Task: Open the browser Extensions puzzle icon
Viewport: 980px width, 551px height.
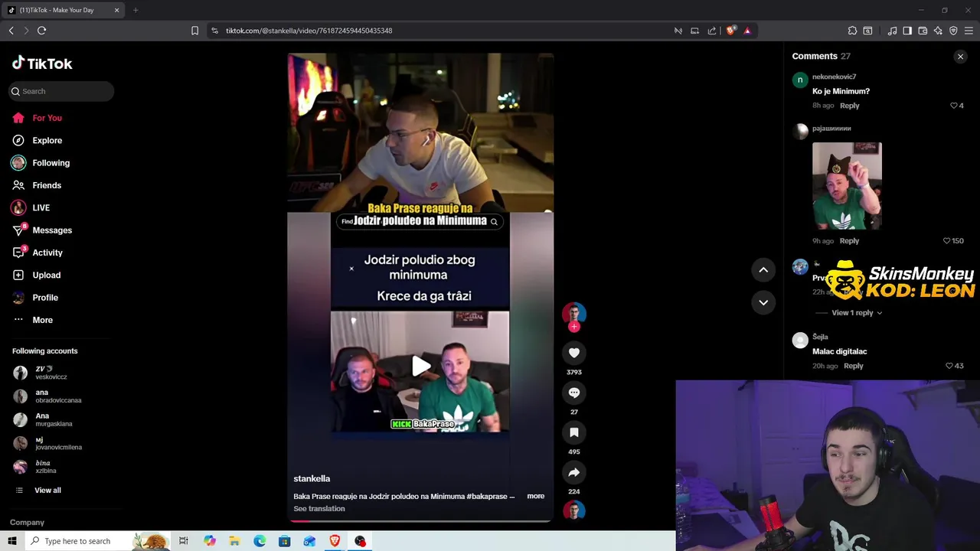Action: 852,31
